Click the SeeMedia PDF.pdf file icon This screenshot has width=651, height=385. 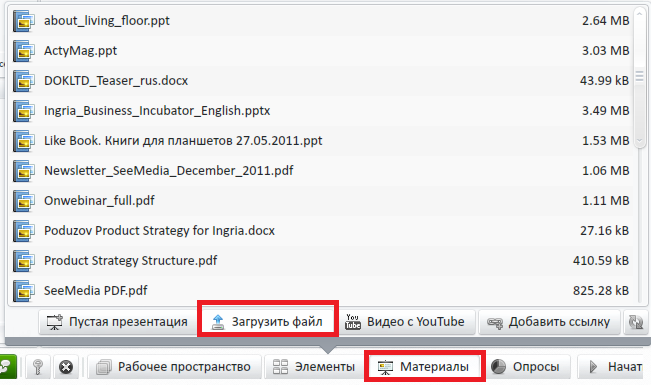pyautogui.click(x=23, y=291)
